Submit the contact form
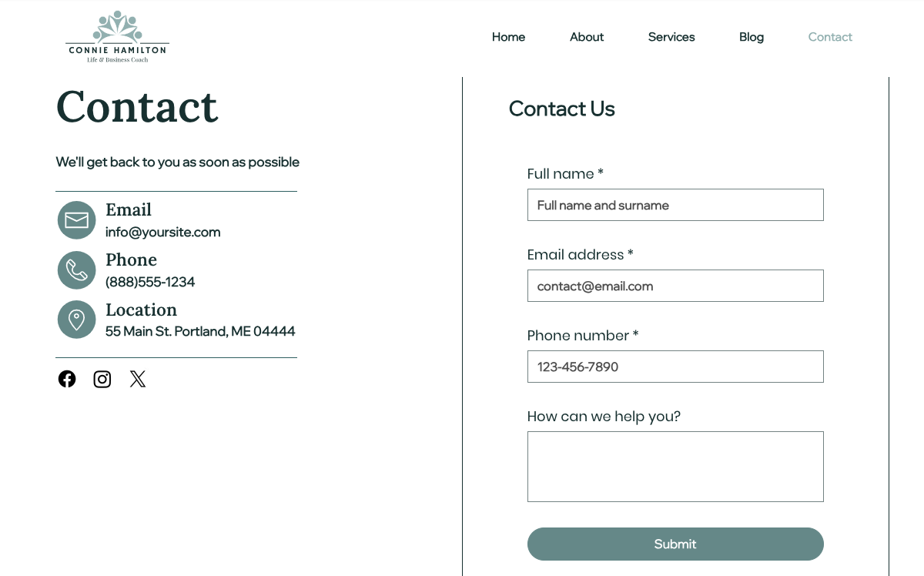Viewport: 924px width, 576px height. click(x=675, y=544)
